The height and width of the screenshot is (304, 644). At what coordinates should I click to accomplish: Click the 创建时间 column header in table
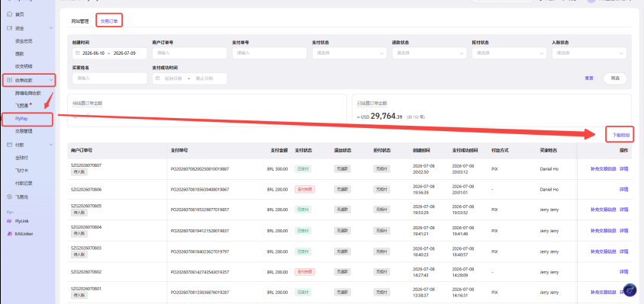421,151
